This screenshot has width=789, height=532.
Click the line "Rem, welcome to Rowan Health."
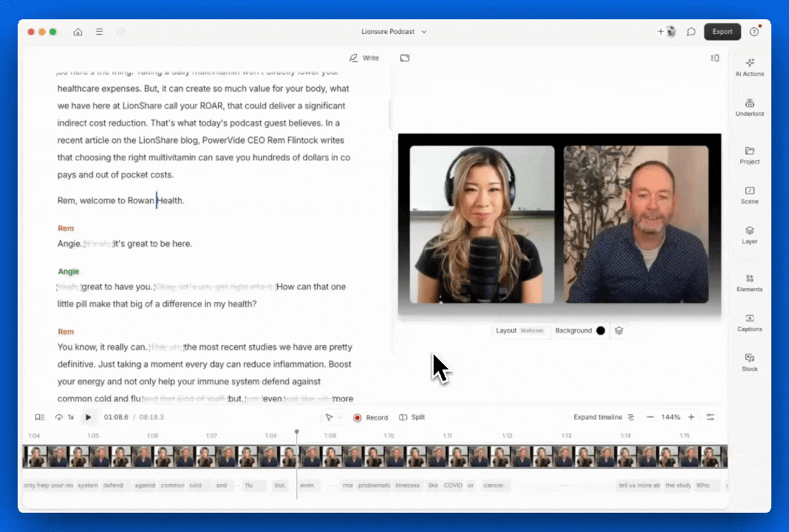120,201
